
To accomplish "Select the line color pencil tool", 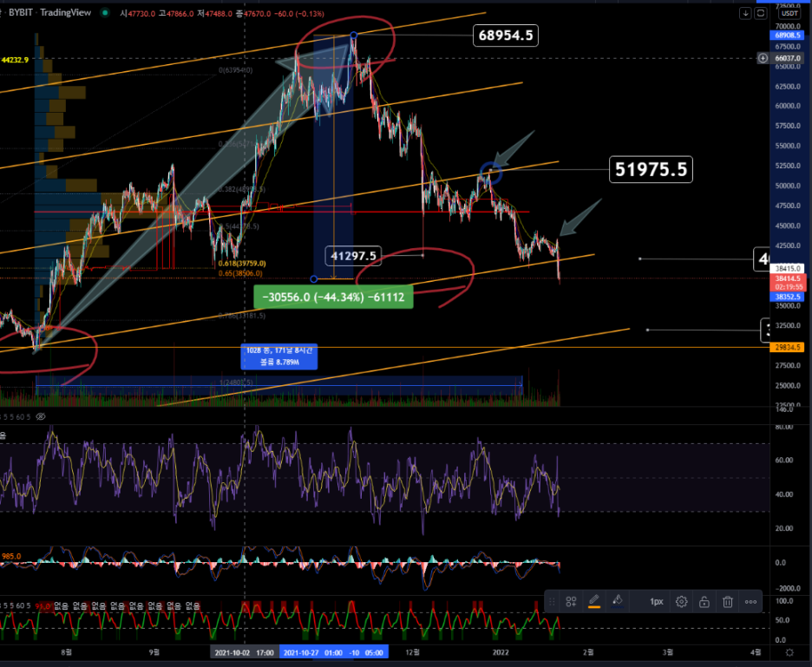I will coord(594,601).
